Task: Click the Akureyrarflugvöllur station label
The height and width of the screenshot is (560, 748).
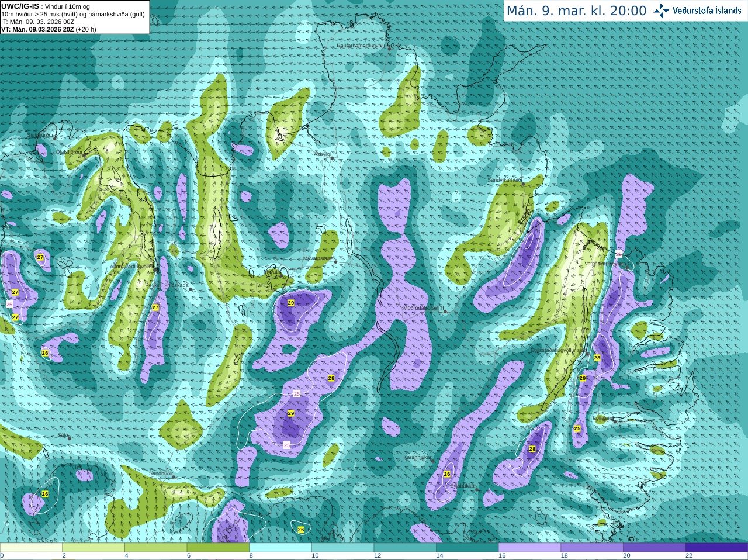Action: click(133, 267)
